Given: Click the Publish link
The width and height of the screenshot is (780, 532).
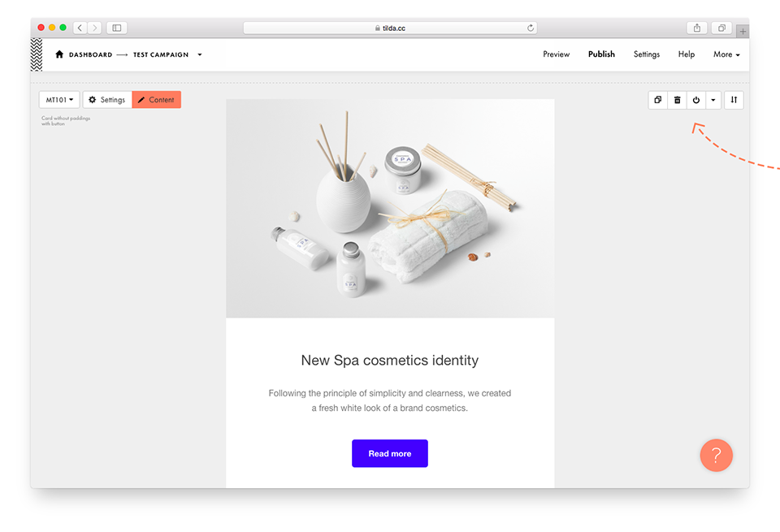Looking at the screenshot, I should [601, 54].
